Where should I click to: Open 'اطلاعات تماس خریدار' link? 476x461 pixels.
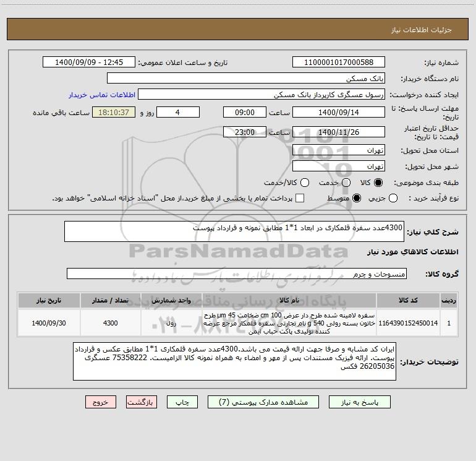(x=102, y=95)
